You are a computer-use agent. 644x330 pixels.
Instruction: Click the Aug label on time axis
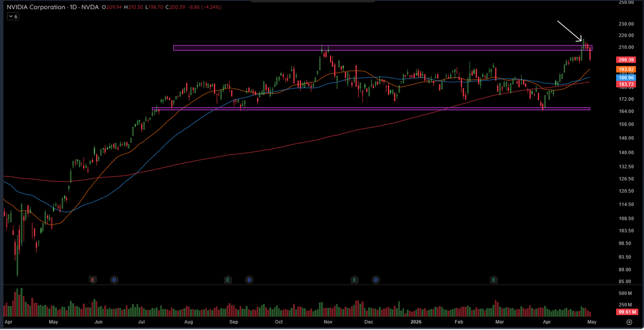pyautogui.click(x=188, y=322)
